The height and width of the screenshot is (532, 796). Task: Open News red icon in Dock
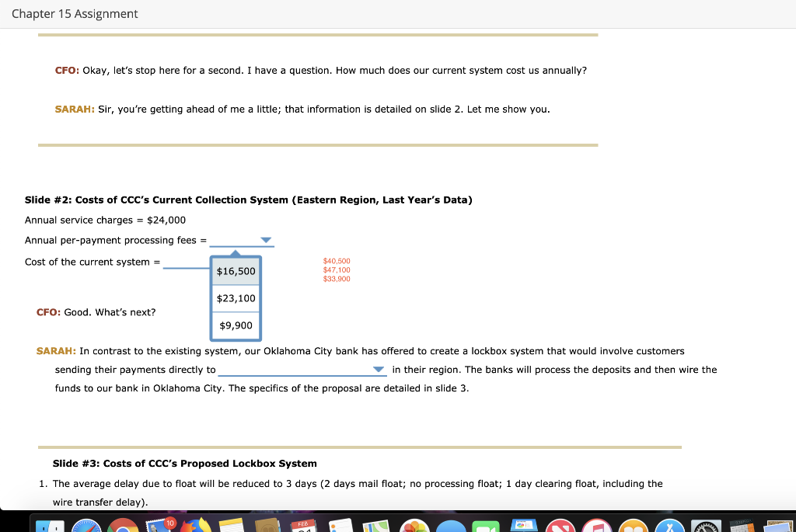pyautogui.click(x=560, y=526)
